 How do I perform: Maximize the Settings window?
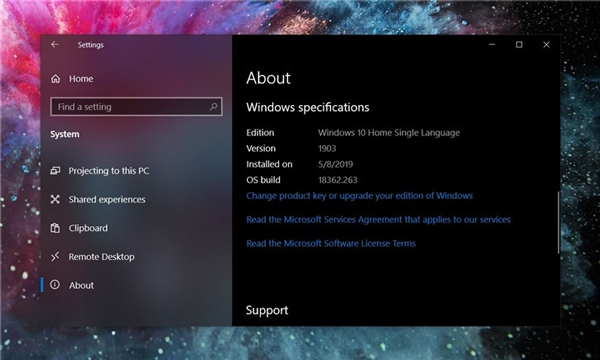[x=519, y=45]
